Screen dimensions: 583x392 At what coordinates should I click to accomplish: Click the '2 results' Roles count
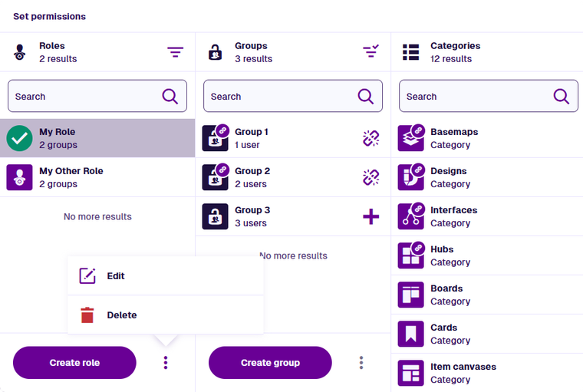pos(58,59)
